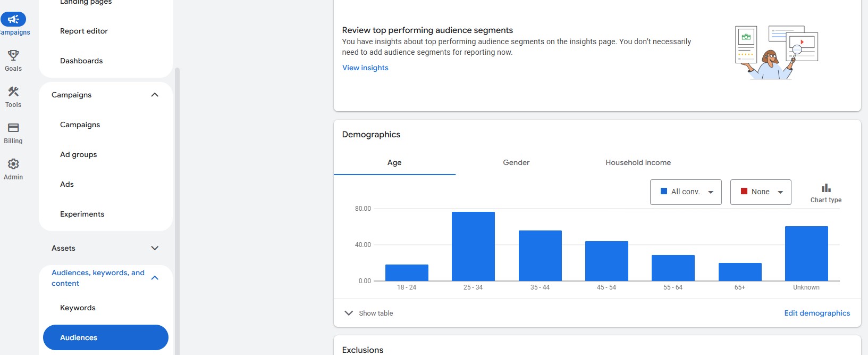The width and height of the screenshot is (868, 355).
Task: Open Report editor in sidebar
Action: [x=84, y=31]
